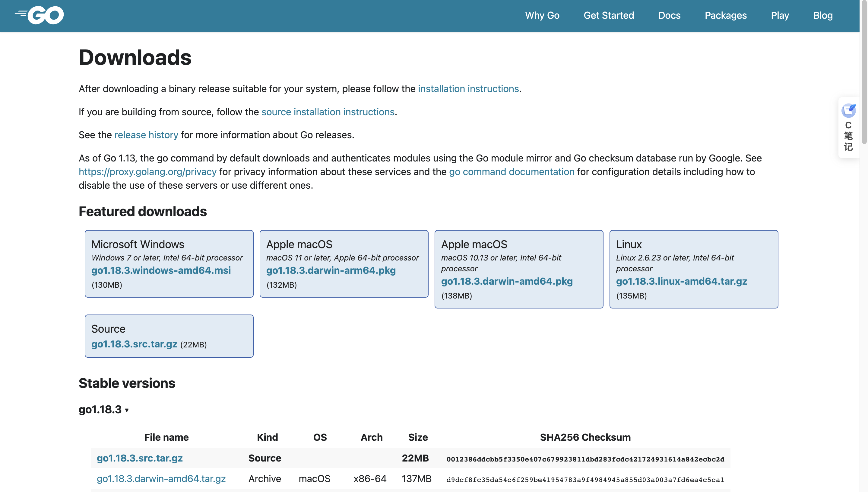Open source installation instructions link
Screen dimensions: 868x492
[328, 112]
